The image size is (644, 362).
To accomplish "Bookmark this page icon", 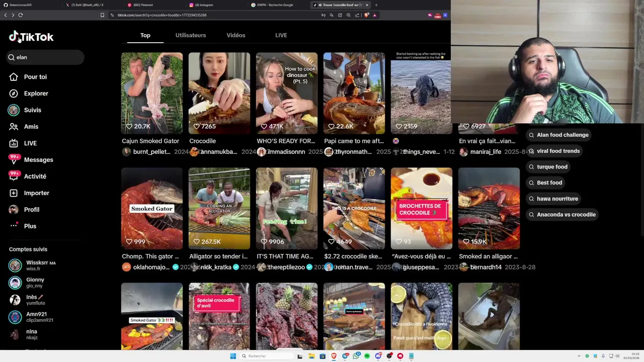I will (x=102, y=15).
